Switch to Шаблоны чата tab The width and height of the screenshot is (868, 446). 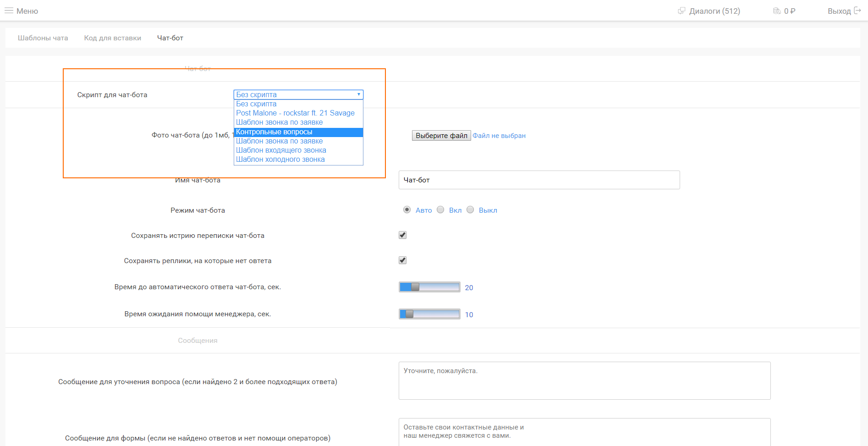[43, 38]
